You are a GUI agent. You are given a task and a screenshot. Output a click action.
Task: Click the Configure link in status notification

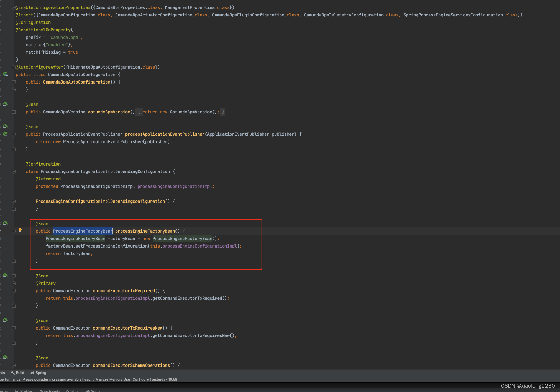point(141,379)
